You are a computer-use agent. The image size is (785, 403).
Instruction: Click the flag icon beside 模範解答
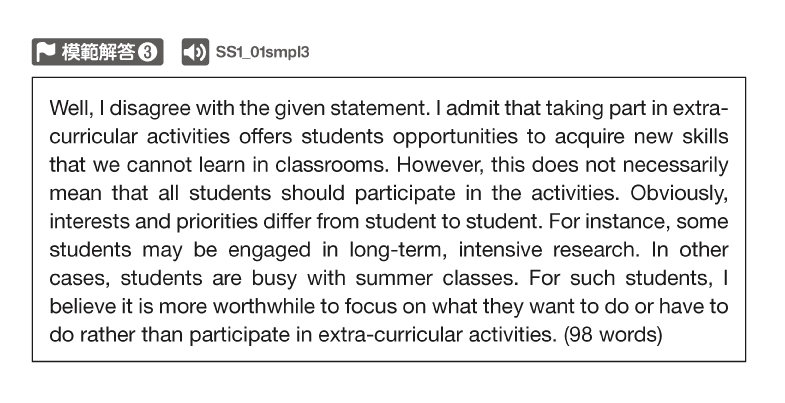47,52
